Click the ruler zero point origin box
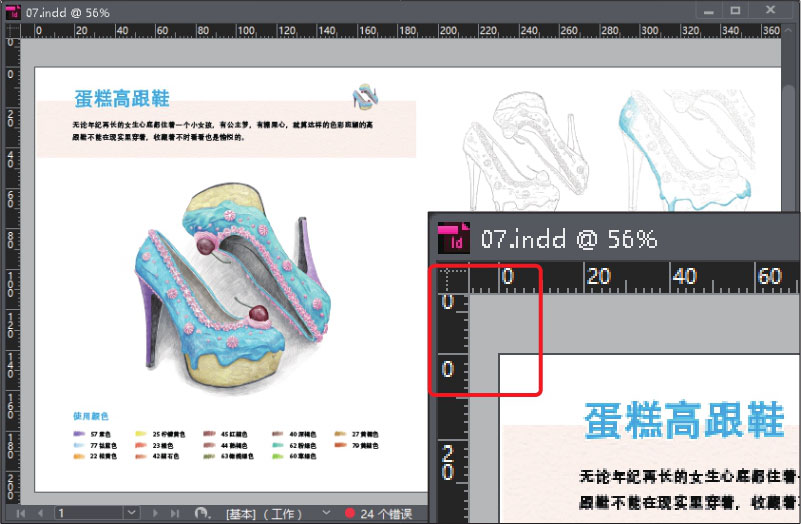Screen dimensions: 801x524 click(11, 30)
